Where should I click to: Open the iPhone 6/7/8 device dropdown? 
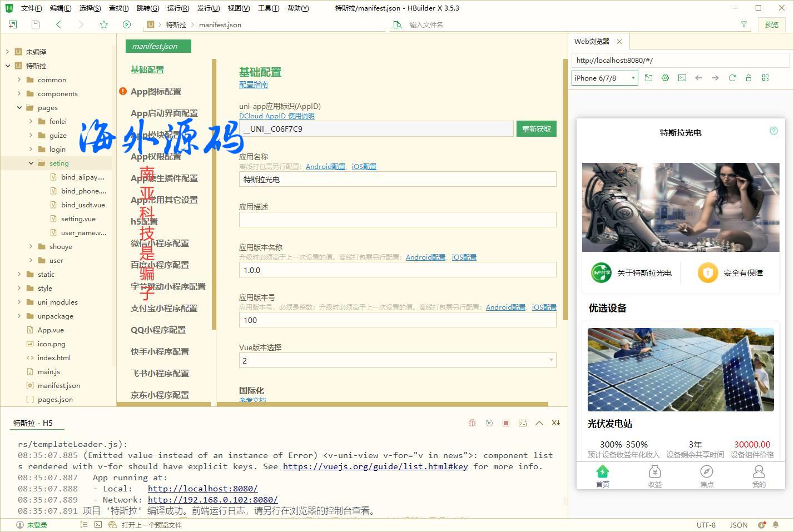click(604, 78)
